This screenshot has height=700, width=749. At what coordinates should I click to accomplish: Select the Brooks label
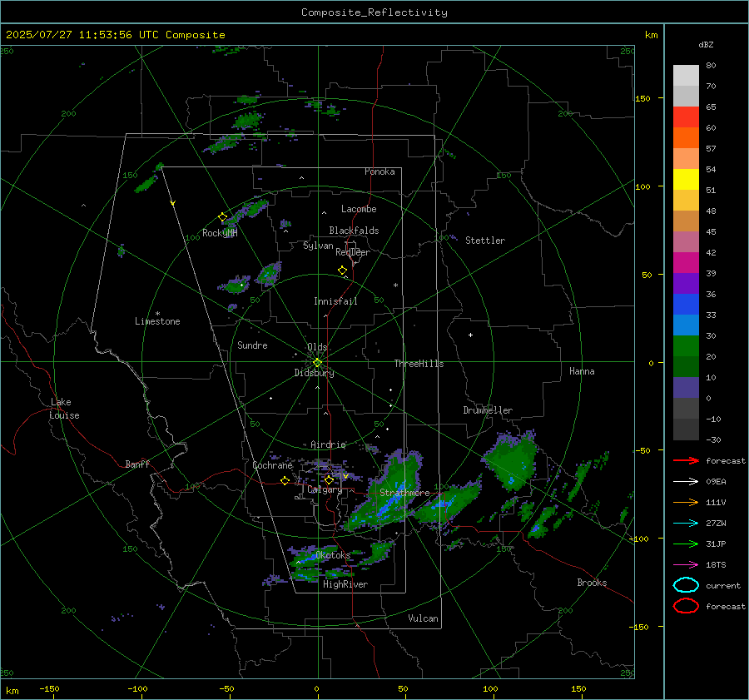592,583
